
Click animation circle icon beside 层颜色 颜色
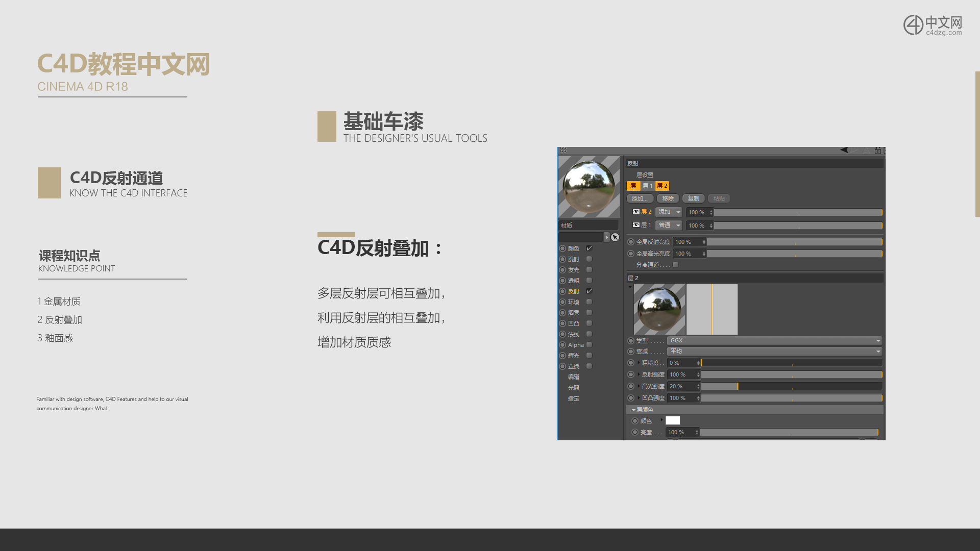click(635, 421)
